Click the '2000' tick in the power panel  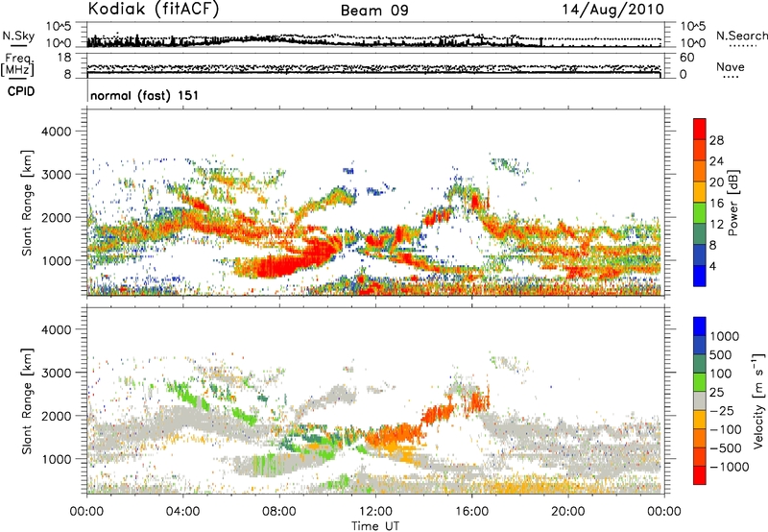[x=56, y=217]
